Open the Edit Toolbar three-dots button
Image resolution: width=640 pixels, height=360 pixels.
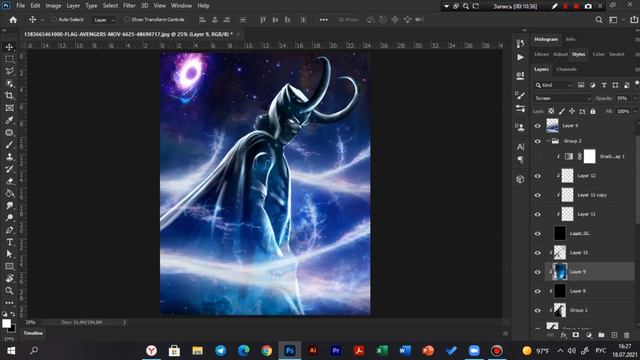(x=9, y=303)
